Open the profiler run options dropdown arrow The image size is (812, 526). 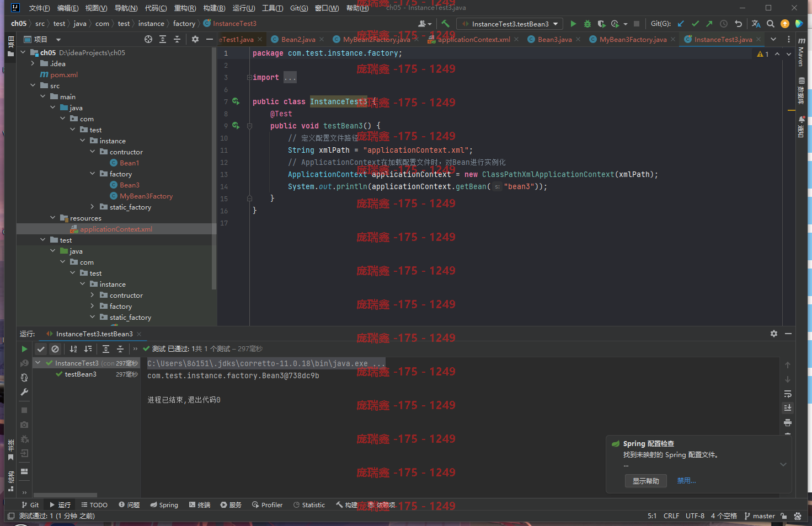(x=625, y=24)
